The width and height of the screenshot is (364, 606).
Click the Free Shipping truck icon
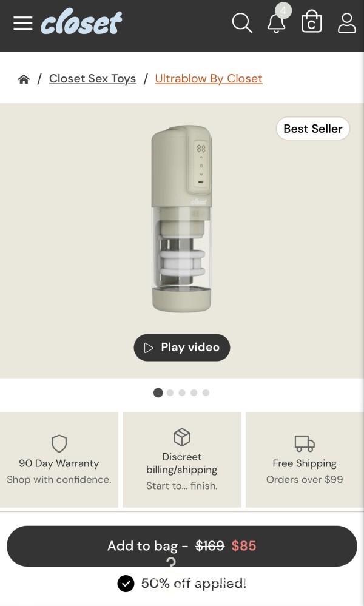tap(305, 443)
